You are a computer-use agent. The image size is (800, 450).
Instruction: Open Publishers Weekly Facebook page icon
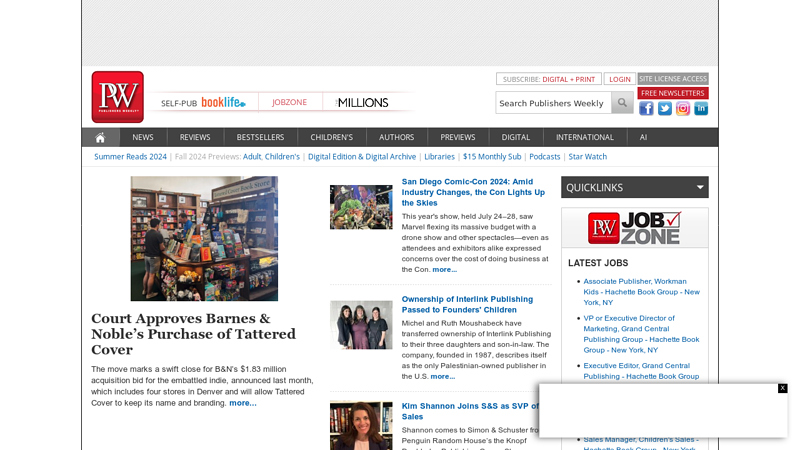(x=646, y=108)
